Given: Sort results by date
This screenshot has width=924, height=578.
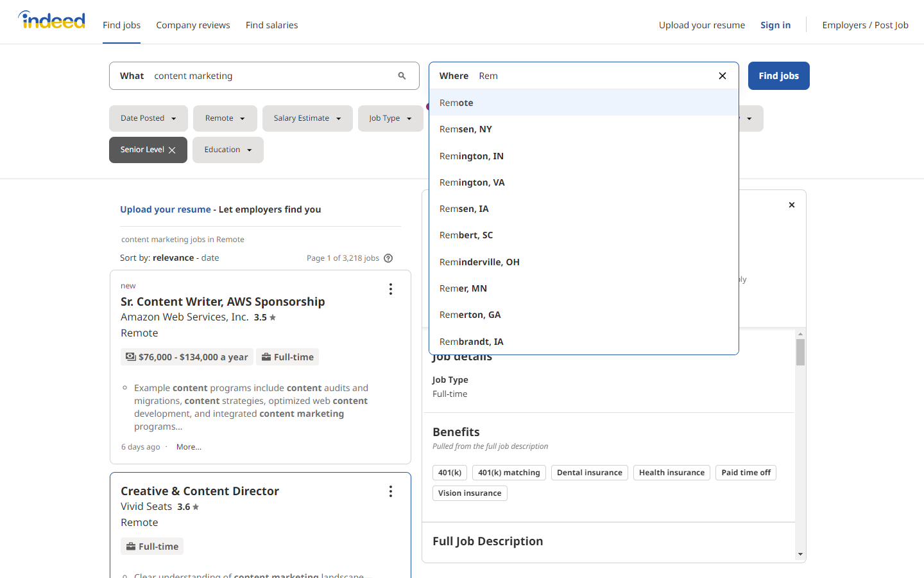Looking at the screenshot, I should coord(210,258).
